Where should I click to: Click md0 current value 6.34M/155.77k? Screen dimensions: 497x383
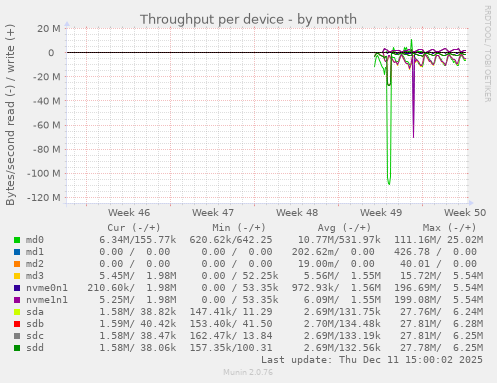click(138, 240)
